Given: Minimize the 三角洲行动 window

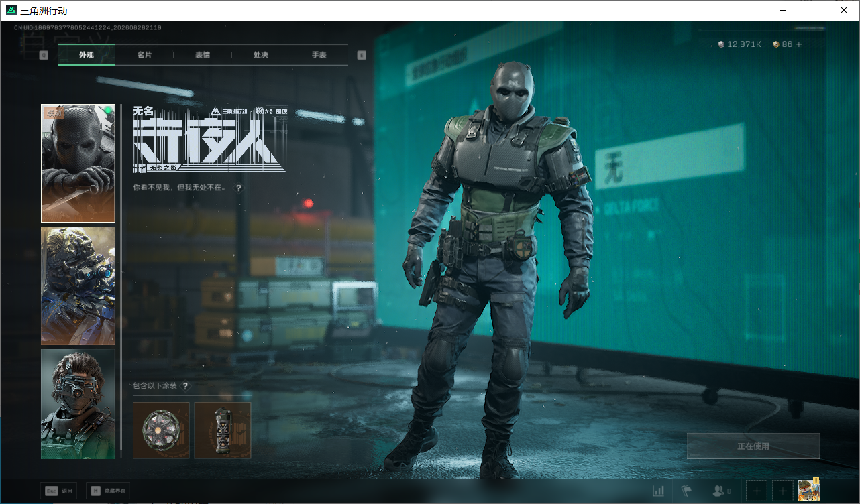Looking at the screenshot, I should [783, 10].
